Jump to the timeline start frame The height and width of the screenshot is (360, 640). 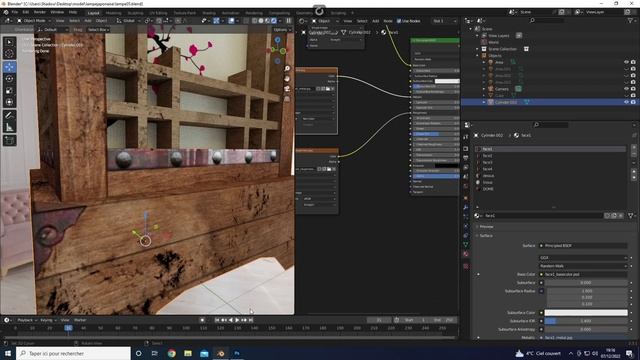(x=217, y=320)
